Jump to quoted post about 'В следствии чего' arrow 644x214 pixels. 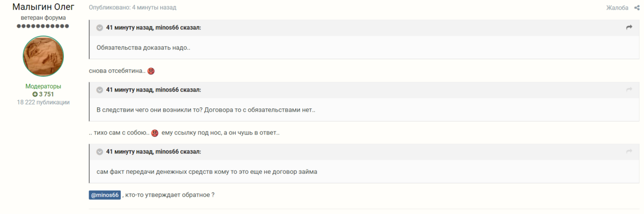click(629, 90)
